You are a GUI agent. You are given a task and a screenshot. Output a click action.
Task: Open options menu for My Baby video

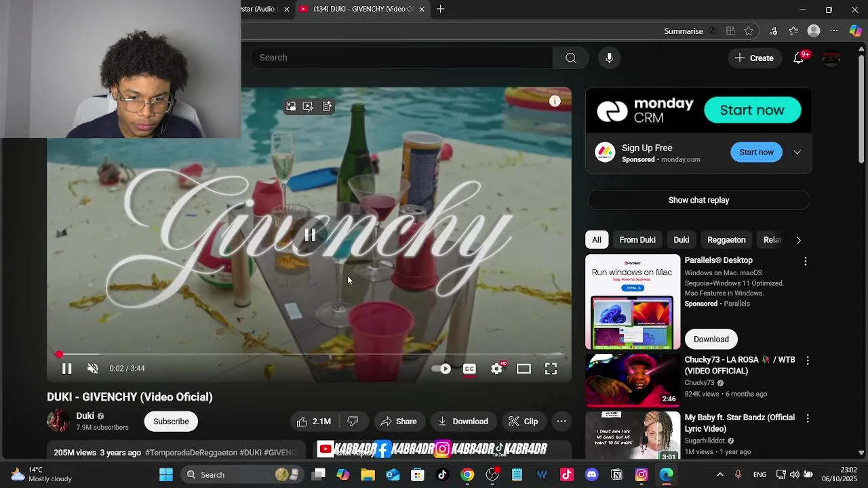coord(807,418)
